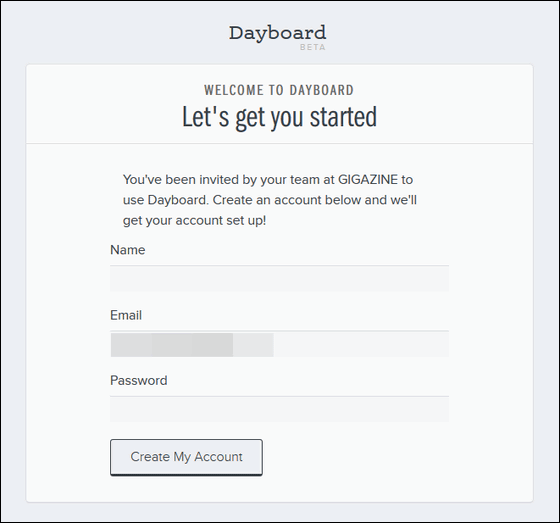Click the Name field label
Screen dimensions: 560x523
pyautogui.click(x=128, y=250)
